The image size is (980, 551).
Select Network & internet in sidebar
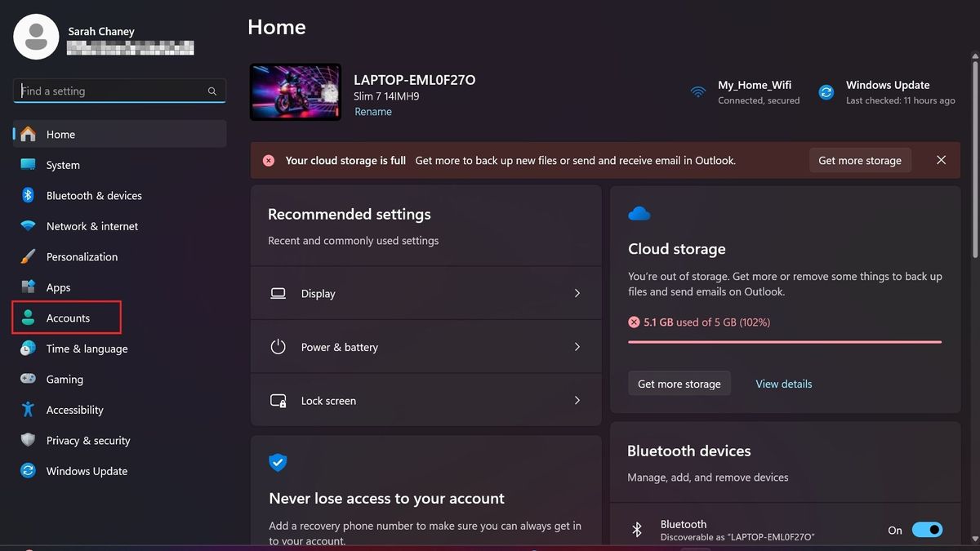[119, 226]
